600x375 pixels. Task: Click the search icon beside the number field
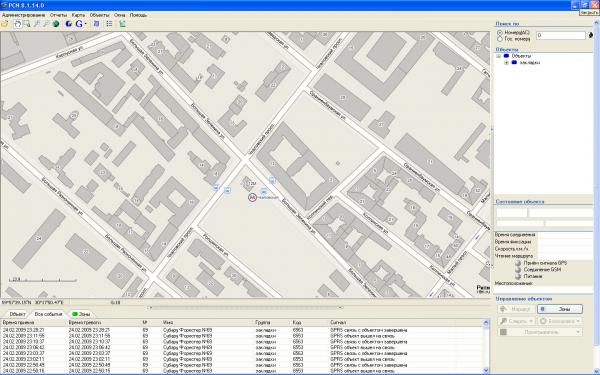click(x=591, y=35)
